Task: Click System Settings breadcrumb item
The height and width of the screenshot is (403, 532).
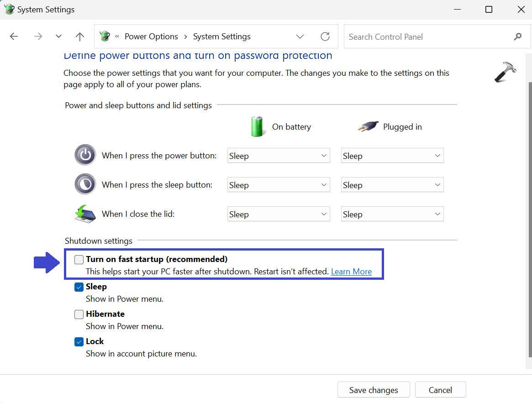Action: pyautogui.click(x=221, y=37)
